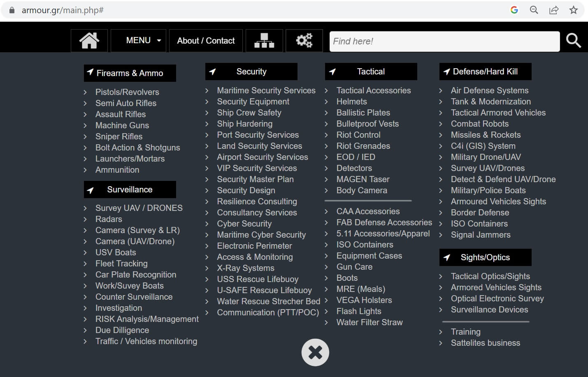Viewport: 588px width, 377px height.
Task: Click the magnifying glass search icon
Action: [573, 41]
